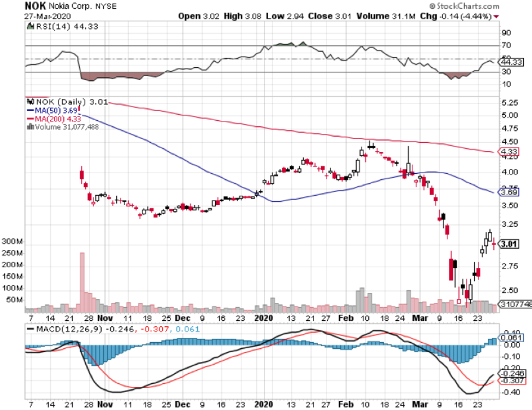Click the red -0.307 signal tag on right axis
The height and width of the screenshot is (410, 532).
tap(512, 381)
